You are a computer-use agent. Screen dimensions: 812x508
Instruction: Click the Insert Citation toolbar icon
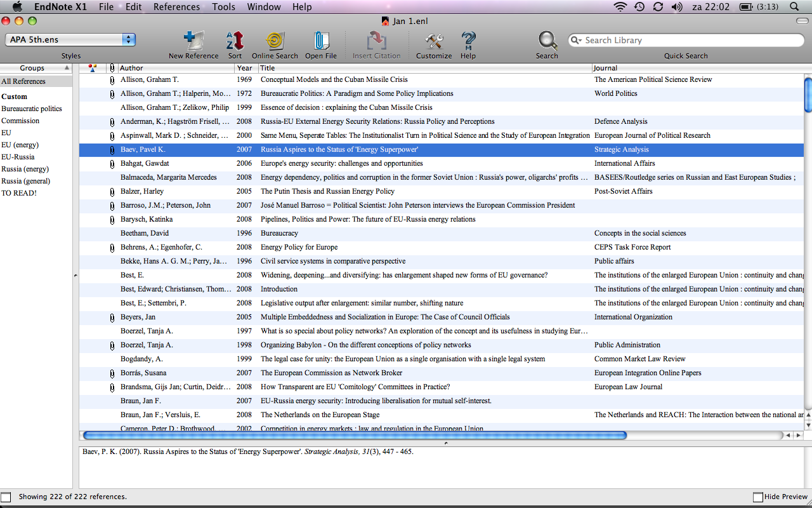377,41
